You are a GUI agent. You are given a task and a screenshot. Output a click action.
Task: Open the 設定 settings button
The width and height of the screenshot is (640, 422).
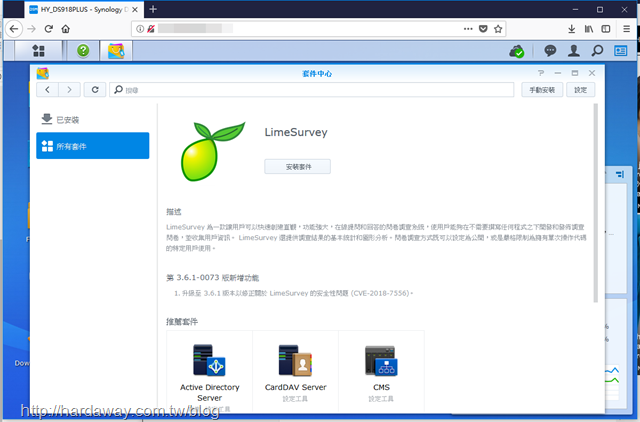pyautogui.click(x=580, y=90)
